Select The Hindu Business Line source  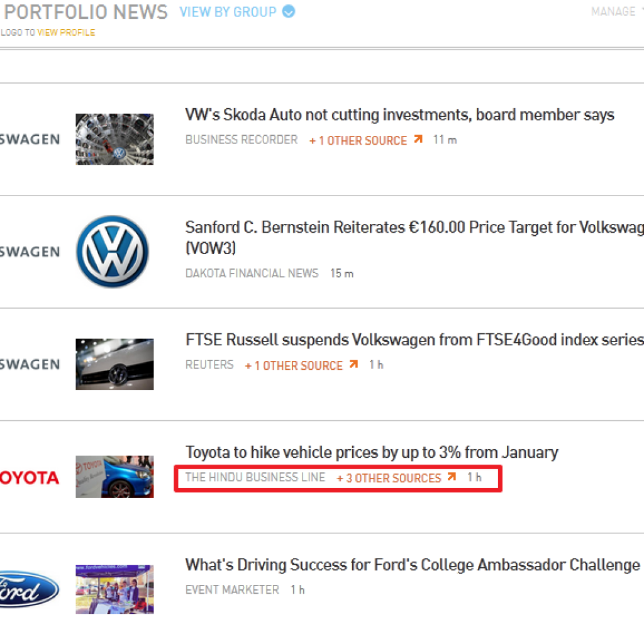(x=255, y=477)
